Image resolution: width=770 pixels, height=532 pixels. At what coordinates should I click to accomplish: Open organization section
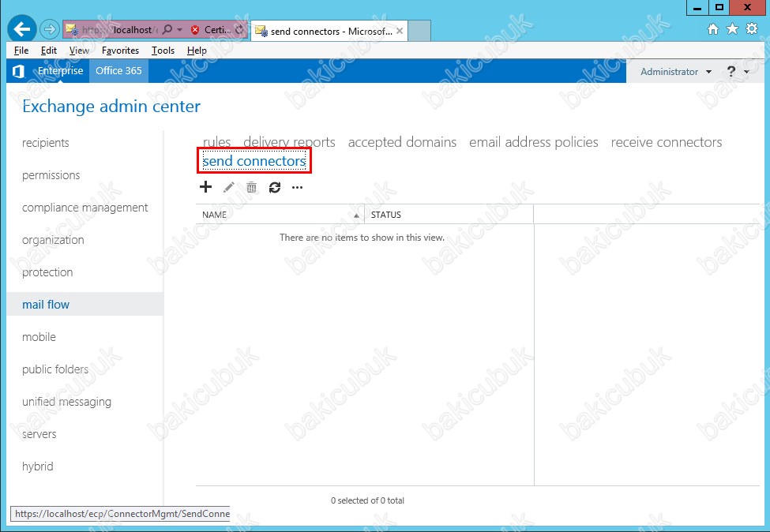(53, 240)
